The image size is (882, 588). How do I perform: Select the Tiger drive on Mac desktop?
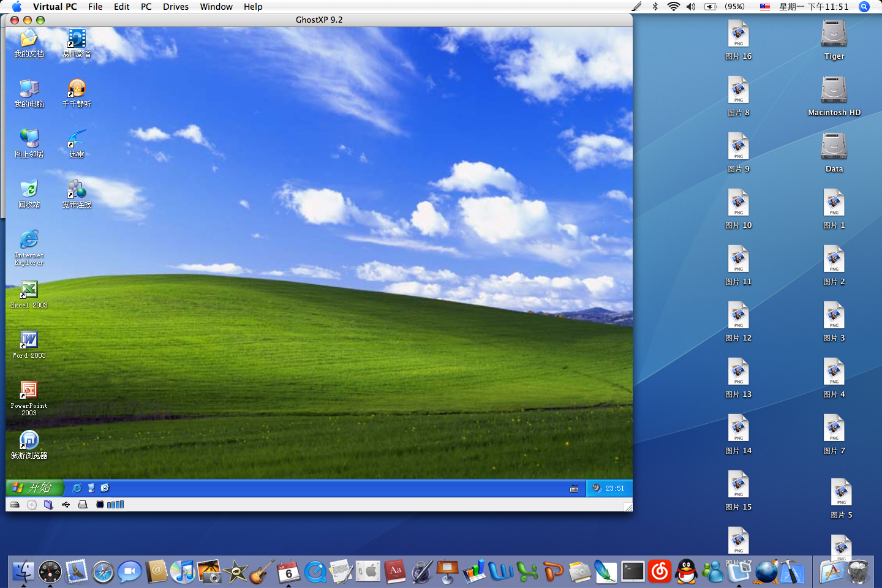834,40
